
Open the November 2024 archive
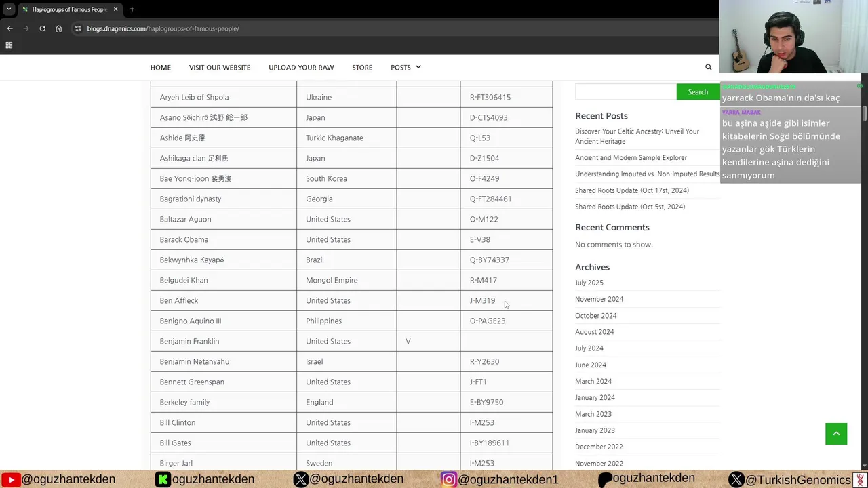599,299
